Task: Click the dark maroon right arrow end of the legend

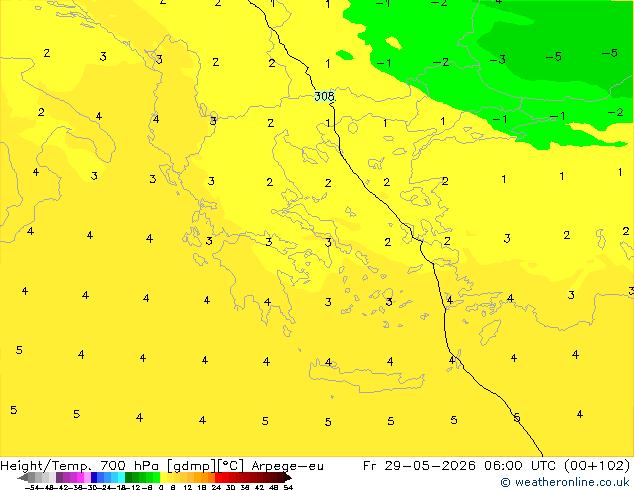Action: [x=287, y=478]
